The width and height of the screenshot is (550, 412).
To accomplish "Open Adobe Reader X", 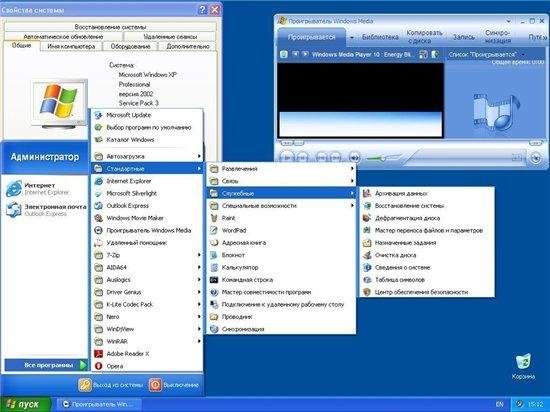I will (147, 353).
